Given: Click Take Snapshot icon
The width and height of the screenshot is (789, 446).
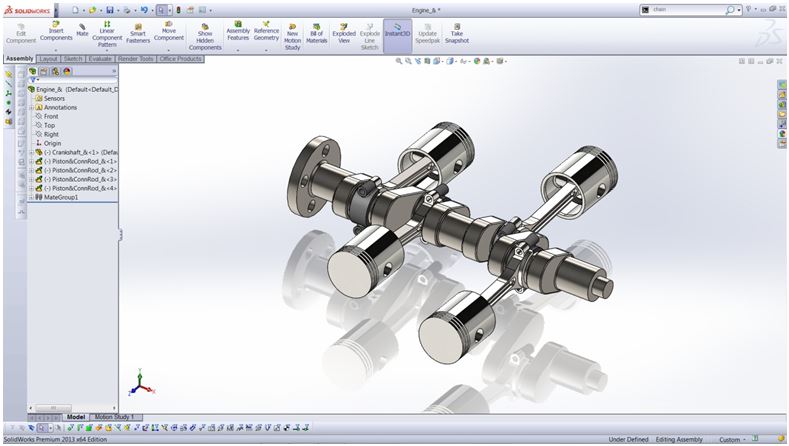Looking at the screenshot, I should [x=456, y=34].
